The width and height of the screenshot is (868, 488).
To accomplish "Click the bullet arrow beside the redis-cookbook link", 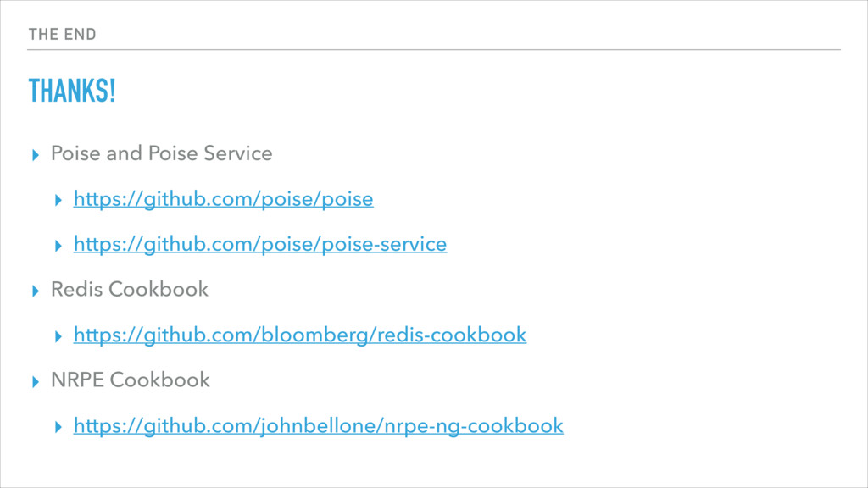I will [58, 336].
